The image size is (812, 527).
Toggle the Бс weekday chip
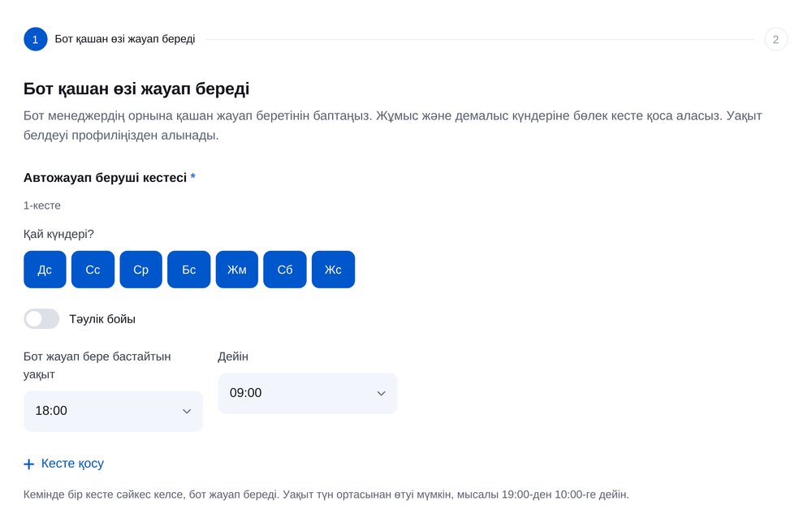189,270
